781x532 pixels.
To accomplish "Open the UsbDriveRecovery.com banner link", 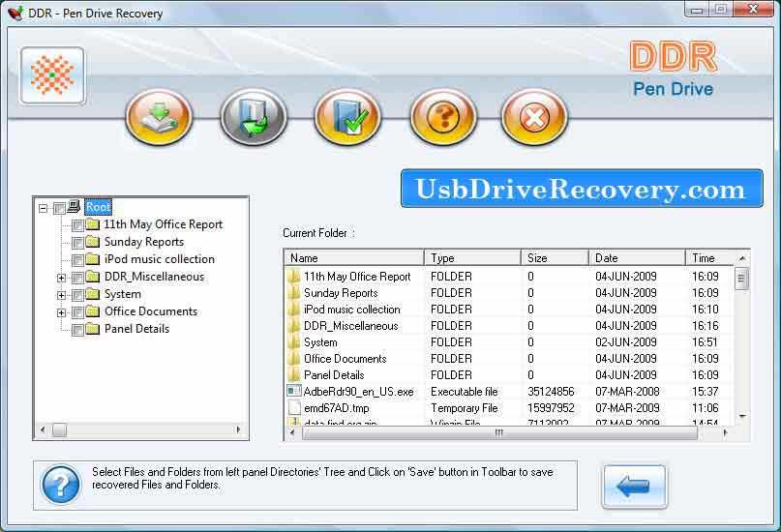I will tap(582, 189).
